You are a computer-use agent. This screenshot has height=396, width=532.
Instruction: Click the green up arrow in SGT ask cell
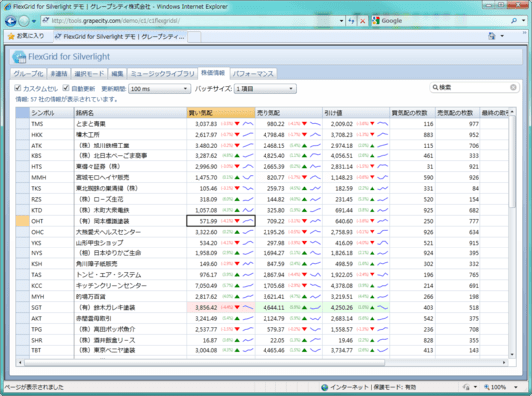(x=304, y=308)
